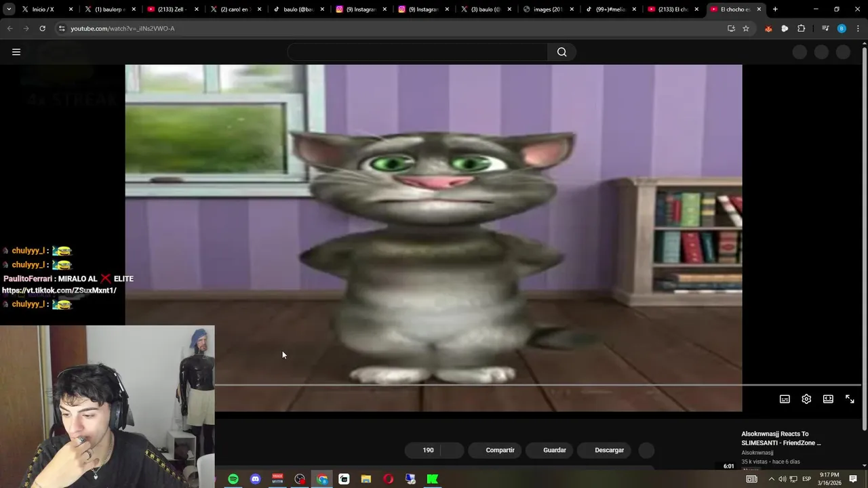Enter fullscreen on the video player

pos(850,399)
